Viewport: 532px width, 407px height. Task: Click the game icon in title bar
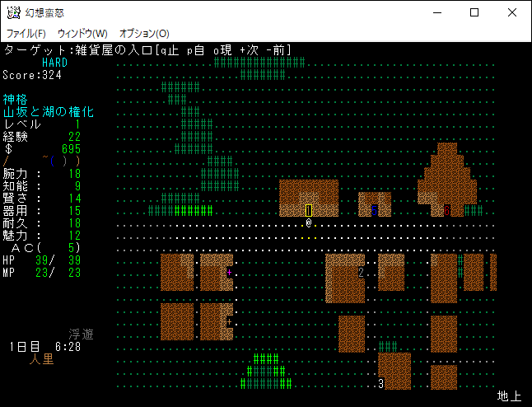click(13, 12)
